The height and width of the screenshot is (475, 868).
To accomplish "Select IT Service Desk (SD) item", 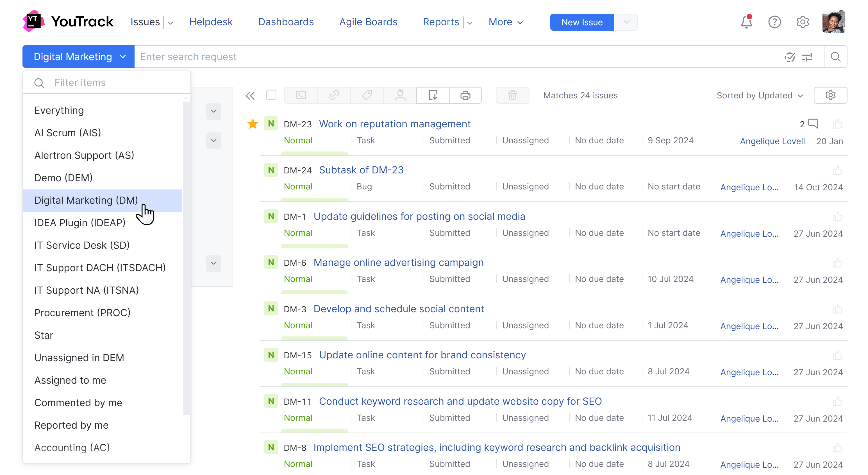I will tap(82, 245).
